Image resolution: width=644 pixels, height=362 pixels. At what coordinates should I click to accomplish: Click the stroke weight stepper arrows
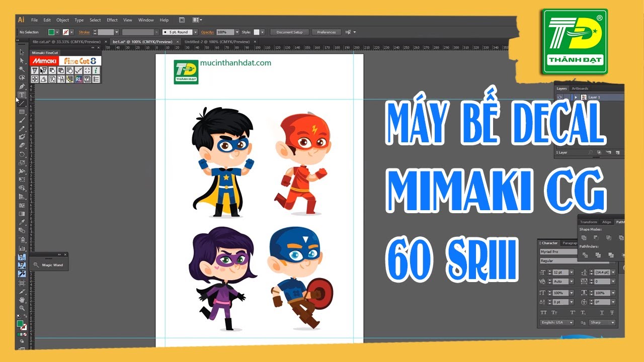pos(95,32)
